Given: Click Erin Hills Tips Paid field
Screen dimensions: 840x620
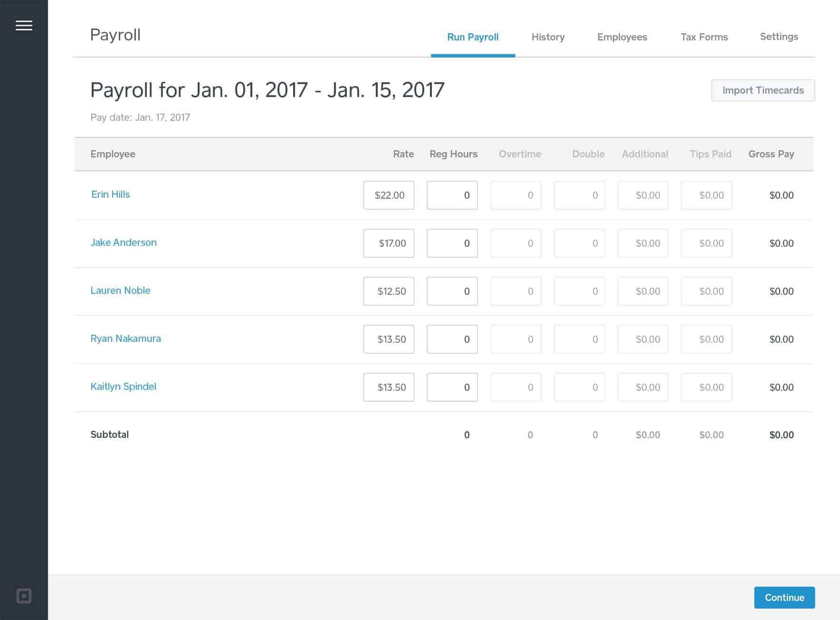Looking at the screenshot, I should [706, 195].
